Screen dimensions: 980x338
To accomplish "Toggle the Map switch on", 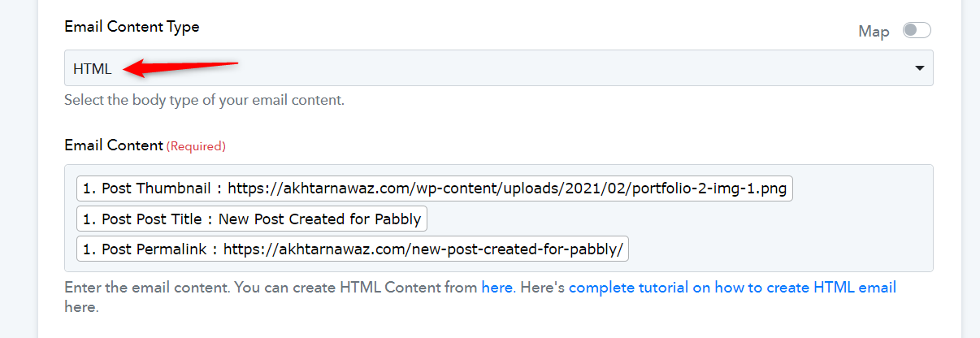I will (917, 31).
